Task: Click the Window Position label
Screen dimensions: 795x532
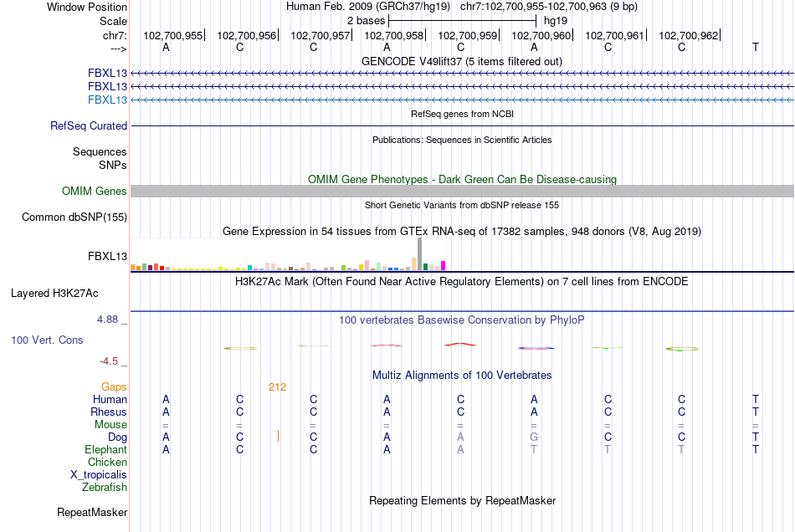Action: point(87,7)
